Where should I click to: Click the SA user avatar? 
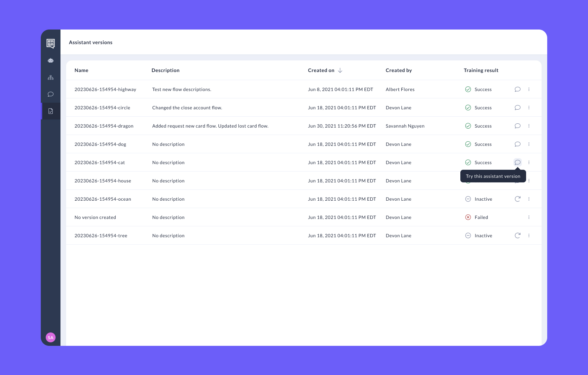coord(51,337)
